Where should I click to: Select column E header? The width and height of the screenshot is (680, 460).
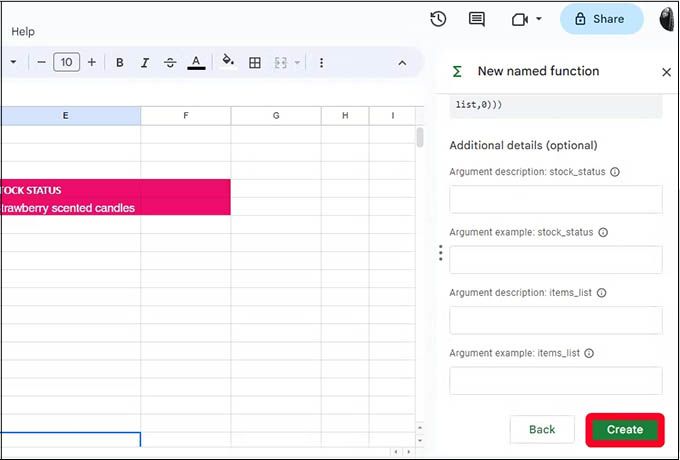point(70,116)
